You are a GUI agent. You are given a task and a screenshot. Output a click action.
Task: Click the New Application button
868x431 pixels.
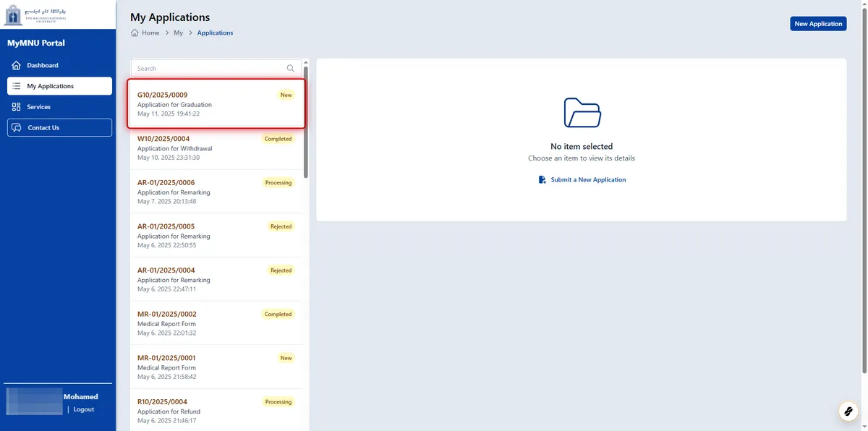[x=818, y=24]
